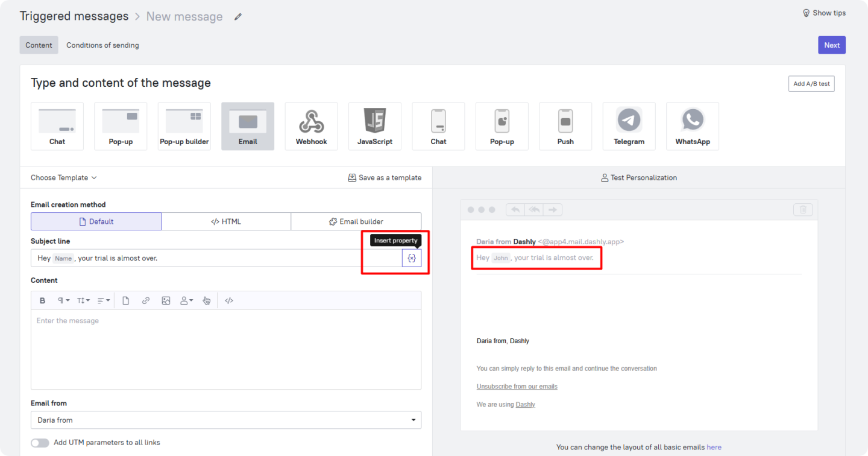868x456 pixels.
Task: Select the Default email creation method
Action: tap(96, 221)
